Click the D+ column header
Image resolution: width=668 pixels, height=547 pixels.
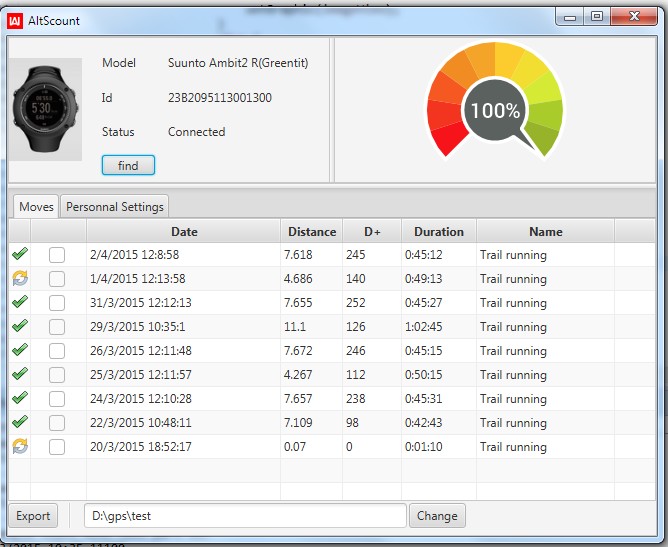coord(372,231)
